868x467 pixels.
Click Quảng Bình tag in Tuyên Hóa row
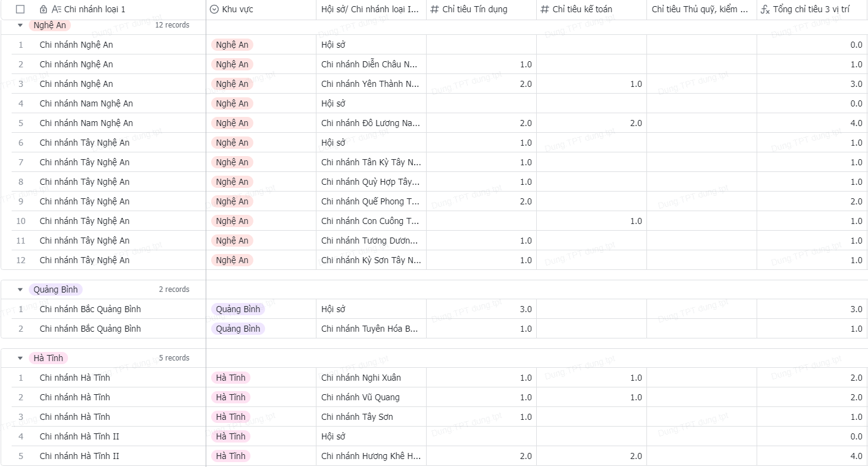(x=238, y=329)
